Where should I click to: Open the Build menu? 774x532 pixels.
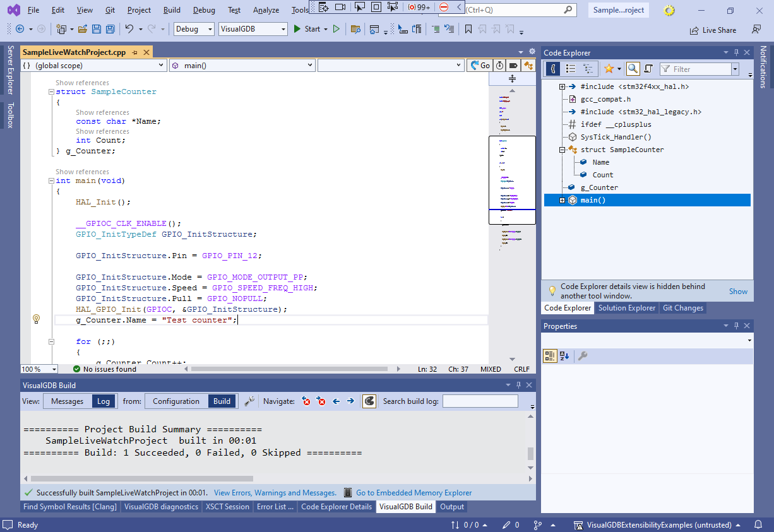[172, 10]
